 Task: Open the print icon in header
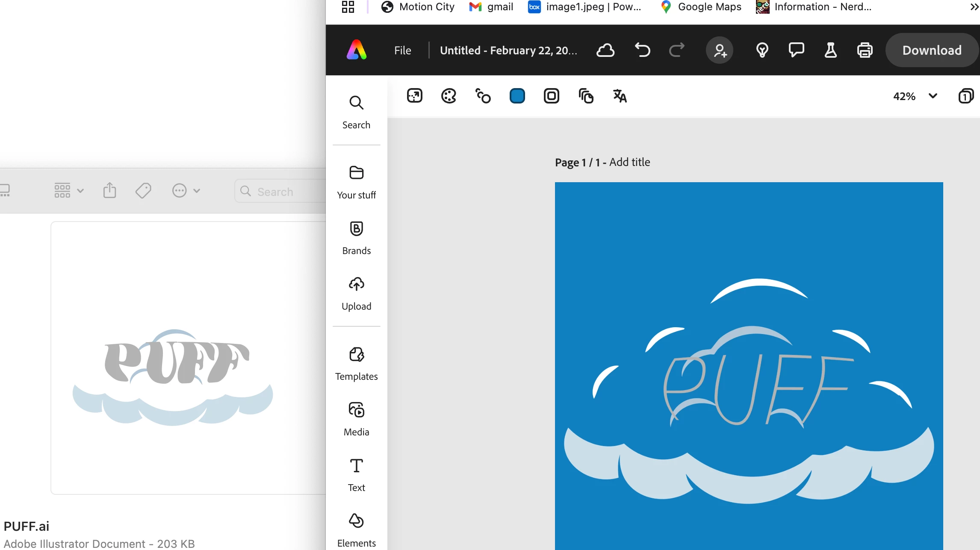pyautogui.click(x=865, y=50)
